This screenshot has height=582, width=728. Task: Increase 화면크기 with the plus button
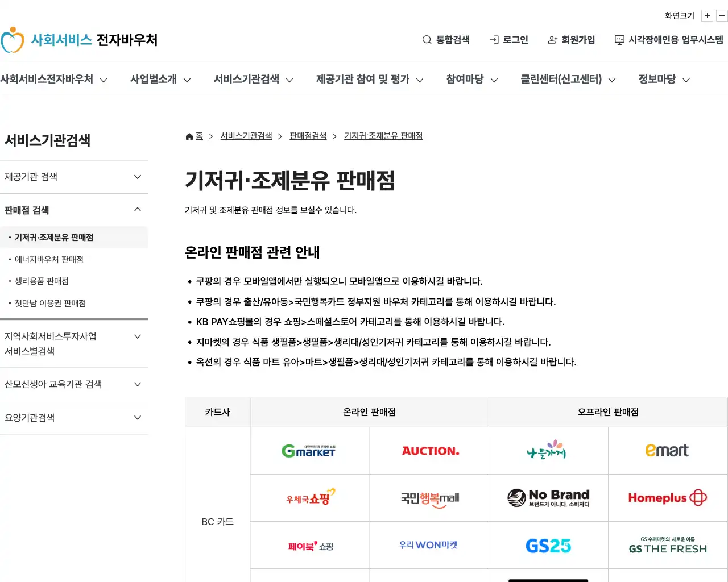tap(707, 15)
